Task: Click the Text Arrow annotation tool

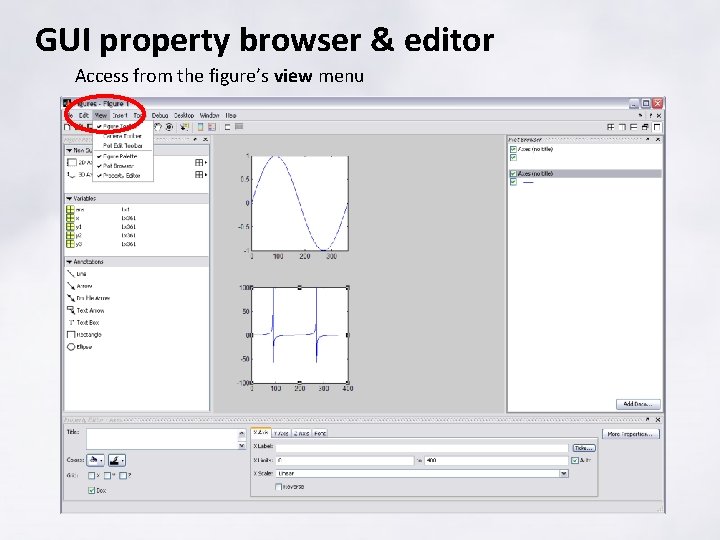Action: 86,310
